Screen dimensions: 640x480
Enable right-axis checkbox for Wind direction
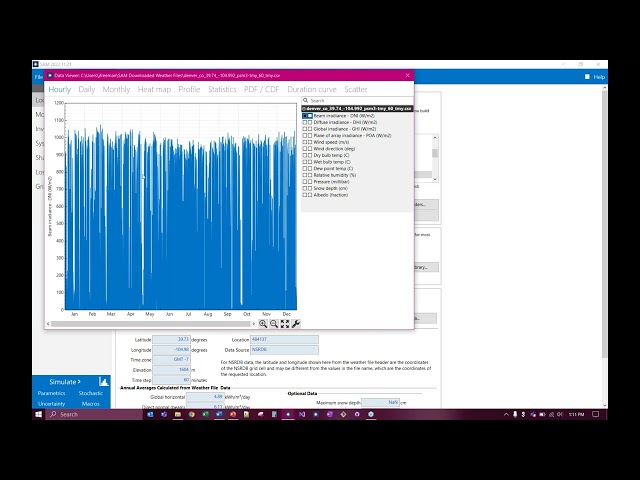point(310,149)
